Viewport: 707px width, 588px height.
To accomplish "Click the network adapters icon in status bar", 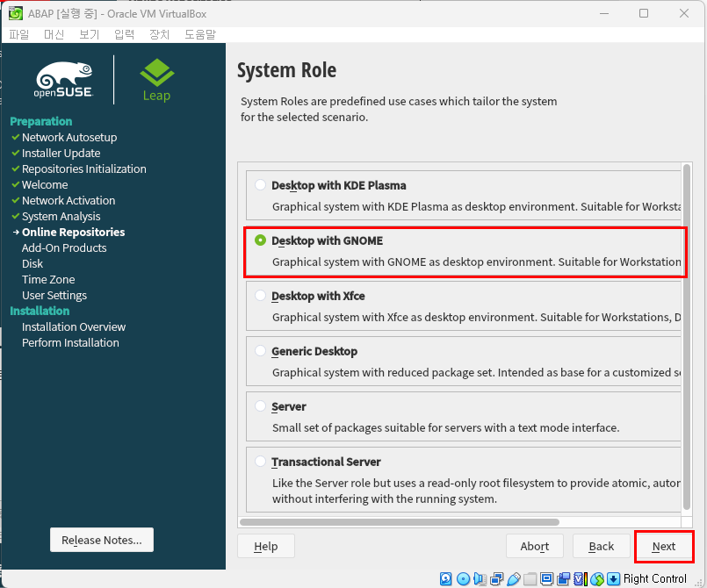I will click(x=496, y=578).
